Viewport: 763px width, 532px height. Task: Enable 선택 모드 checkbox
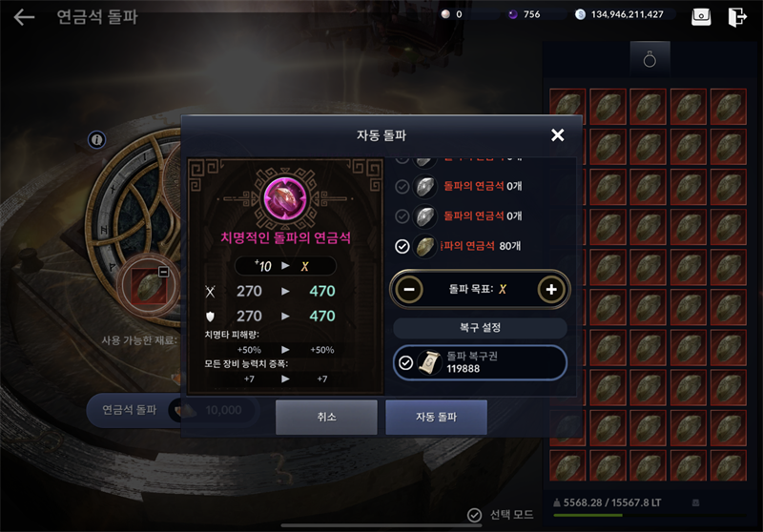pyautogui.click(x=474, y=515)
